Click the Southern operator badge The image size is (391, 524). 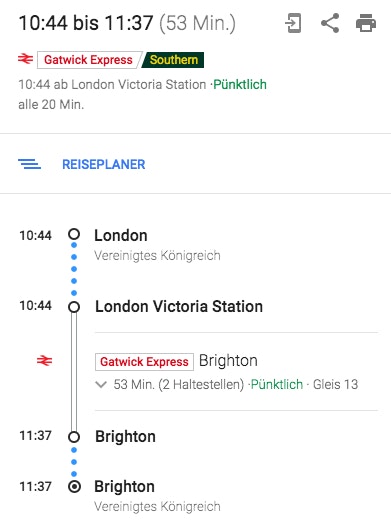(173, 60)
